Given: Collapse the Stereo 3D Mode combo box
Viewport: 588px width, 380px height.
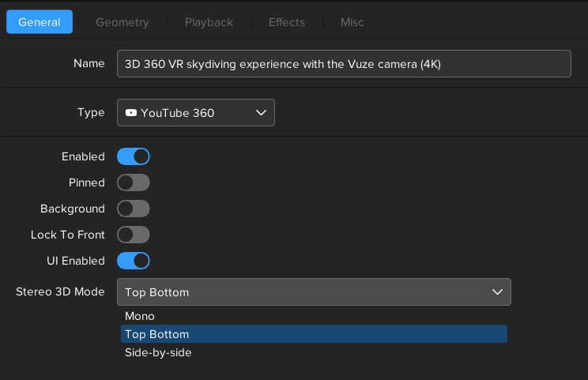Looking at the screenshot, I should click(313, 292).
